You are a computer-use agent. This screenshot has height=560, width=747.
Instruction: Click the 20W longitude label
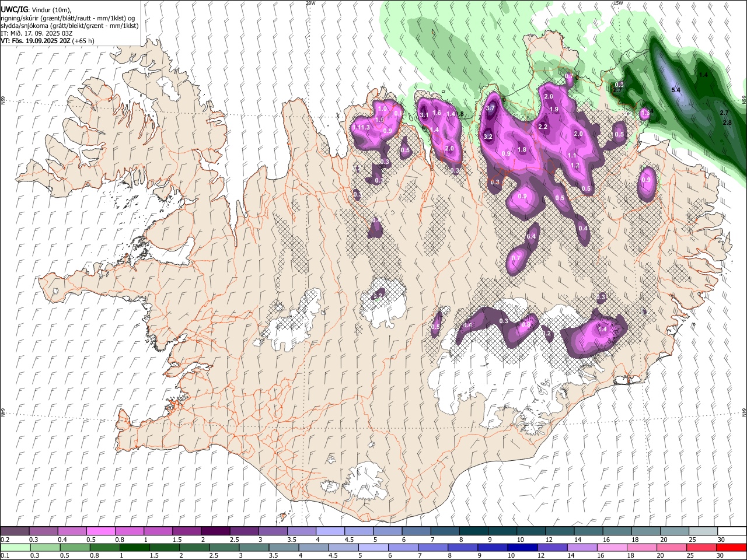tap(310, 3)
